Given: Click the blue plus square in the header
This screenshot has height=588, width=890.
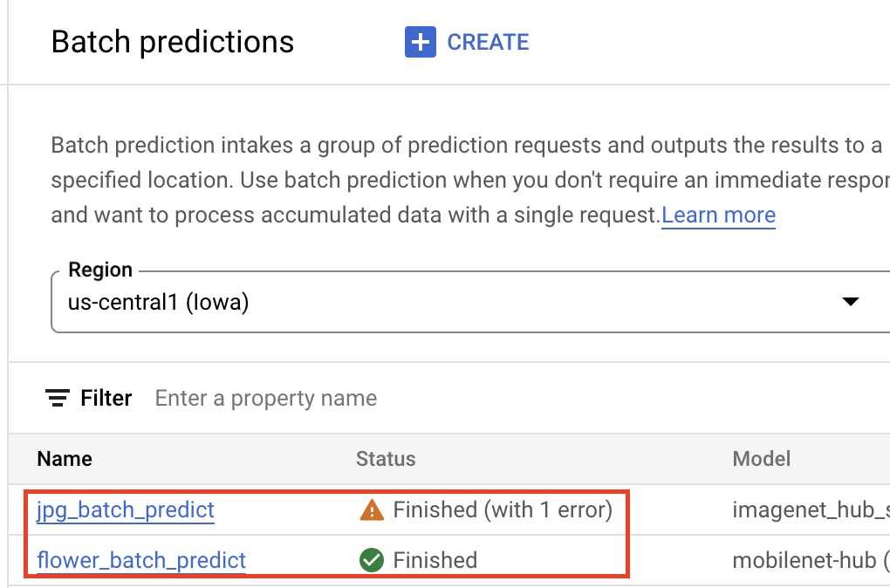Looking at the screenshot, I should click(419, 41).
